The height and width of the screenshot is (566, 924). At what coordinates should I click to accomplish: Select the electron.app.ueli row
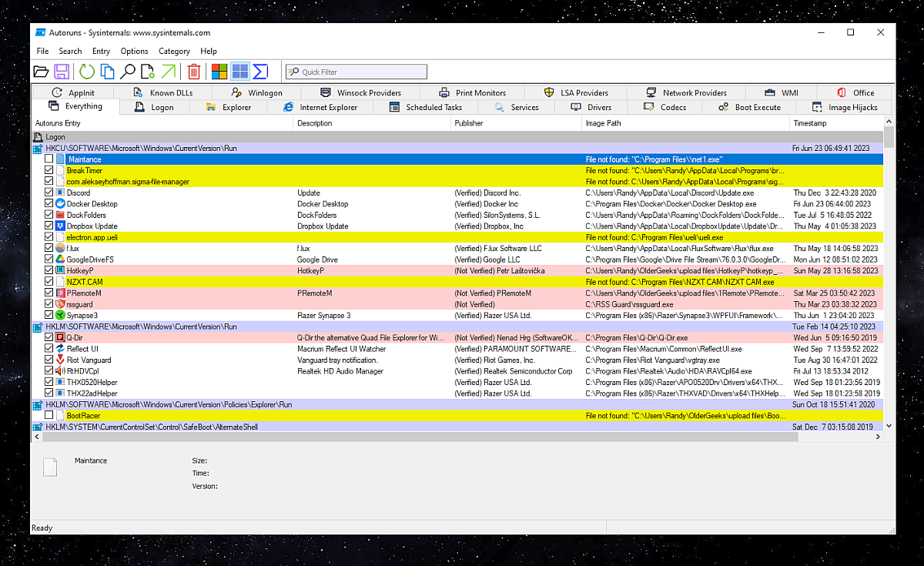[x=457, y=237]
